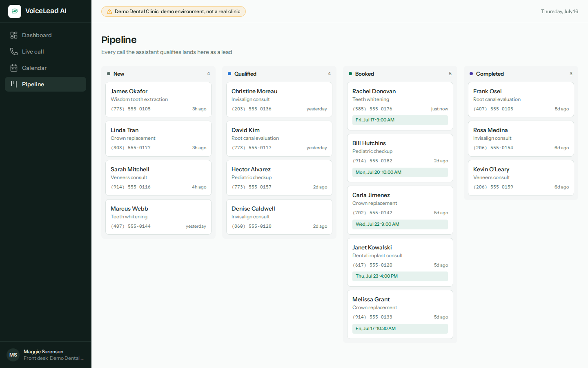Viewport: 588px width, 368px height.
Task: Click the Thu, Jul 23 4:00 PM appointment badge
Action: click(x=400, y=276)
